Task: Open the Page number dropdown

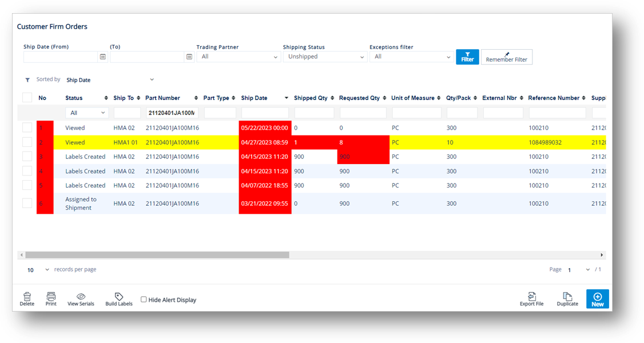Action: coord(579,270)
